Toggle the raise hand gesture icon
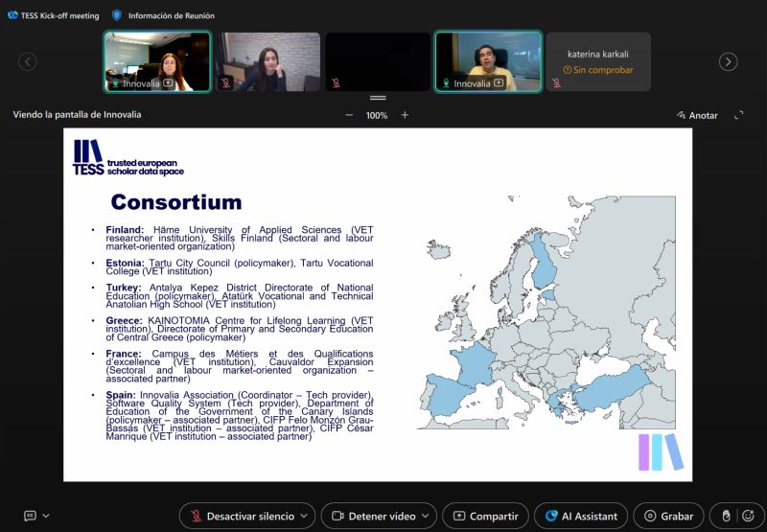The height and width of the screenshot is (532, 767). 727,516
